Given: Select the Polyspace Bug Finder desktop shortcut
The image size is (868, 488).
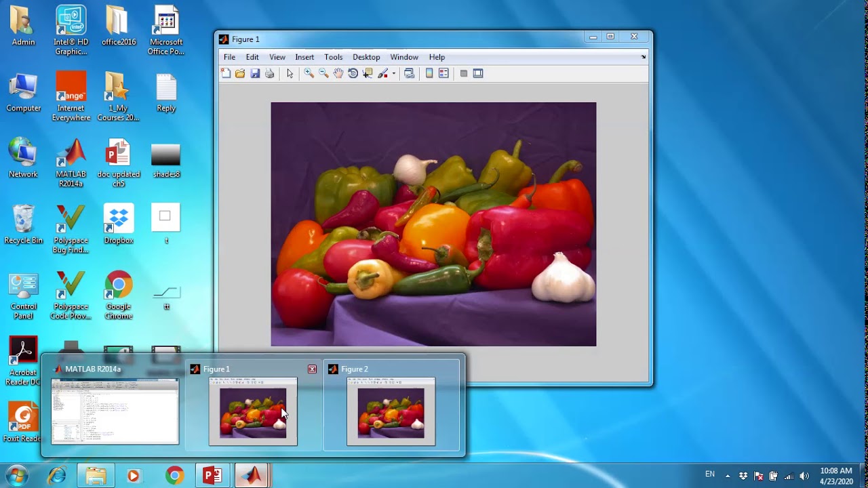Looking at the screenshot, I should click(71, 229).
